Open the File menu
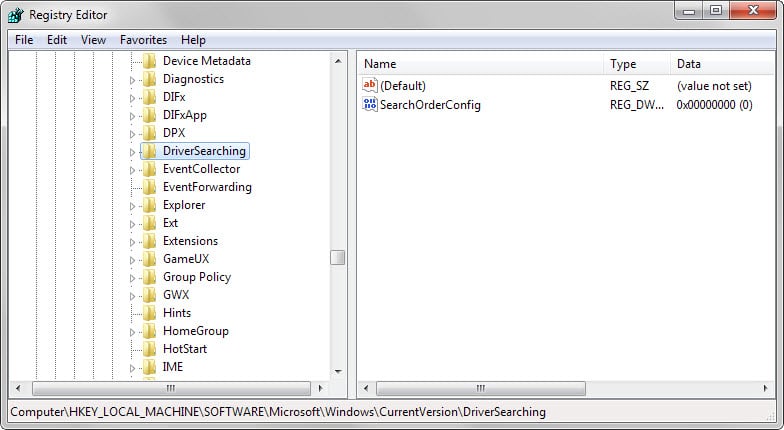The height and width of the screenshot is (430, 784). [x=24, y=40]
